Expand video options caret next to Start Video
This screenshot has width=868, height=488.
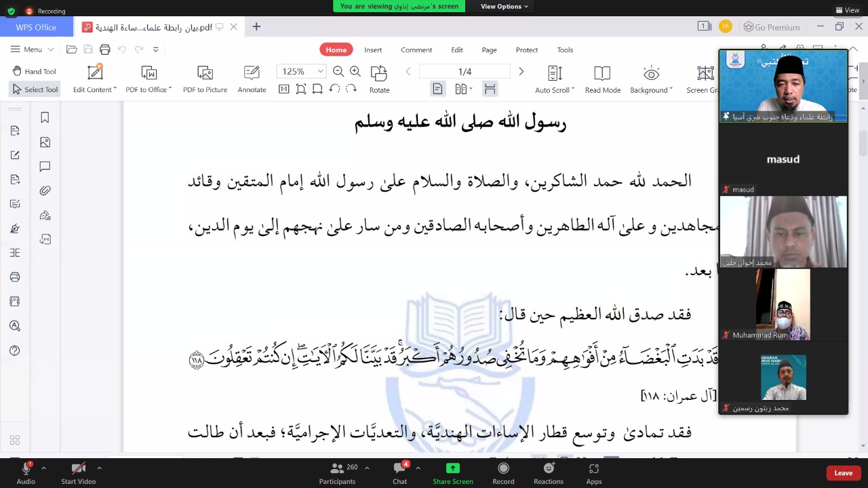[99, 468]
